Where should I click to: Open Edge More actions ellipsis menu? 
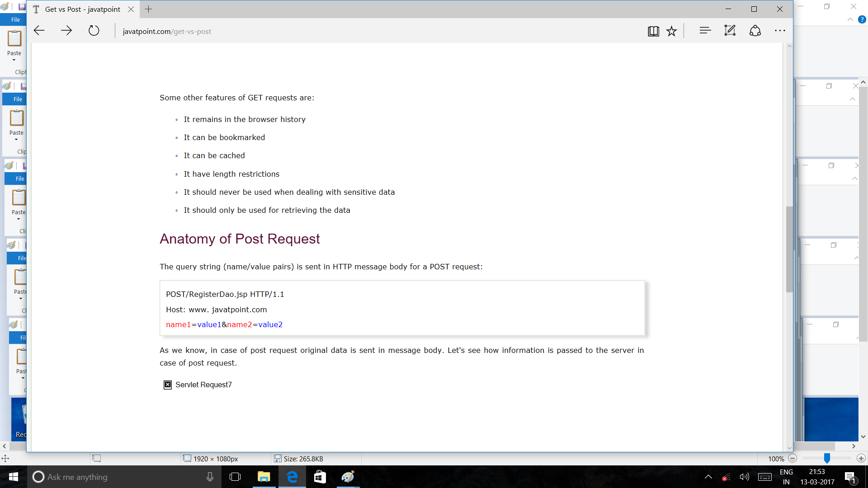tap(780, 31)
